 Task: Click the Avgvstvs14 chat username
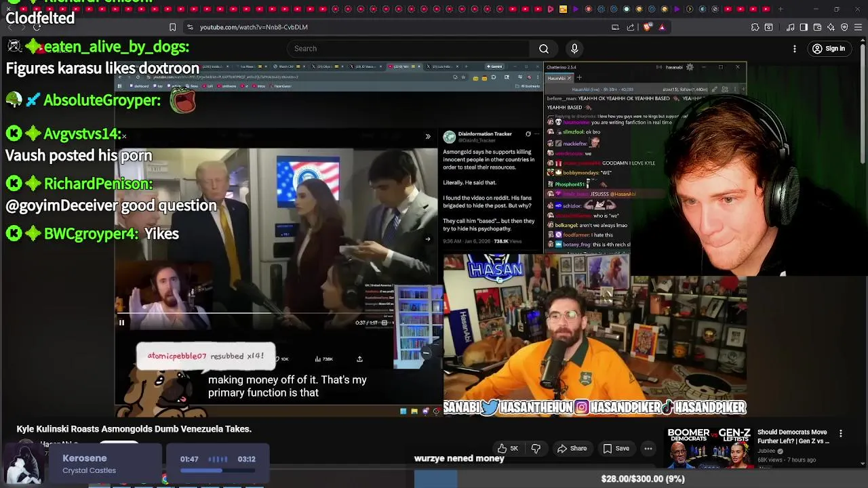83,134
